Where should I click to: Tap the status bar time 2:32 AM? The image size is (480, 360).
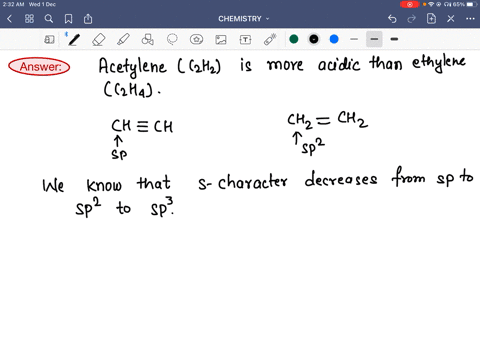pos(13,4)
